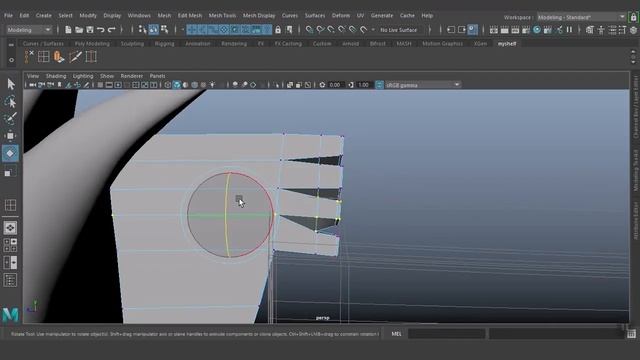Open the Modeling Toolkit side tab
This screenshot has width=640, height=360.
pyautogui.click(x=636, y=171)
